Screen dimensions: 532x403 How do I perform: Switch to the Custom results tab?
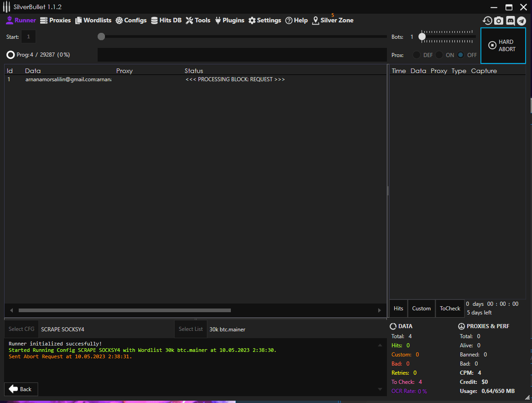point(421,309)
